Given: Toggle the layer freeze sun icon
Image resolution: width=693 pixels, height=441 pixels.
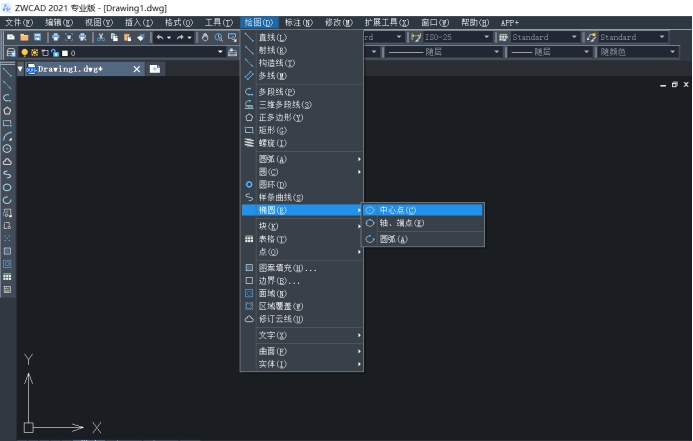Looking at the screenshot, I should pos(33,52).
